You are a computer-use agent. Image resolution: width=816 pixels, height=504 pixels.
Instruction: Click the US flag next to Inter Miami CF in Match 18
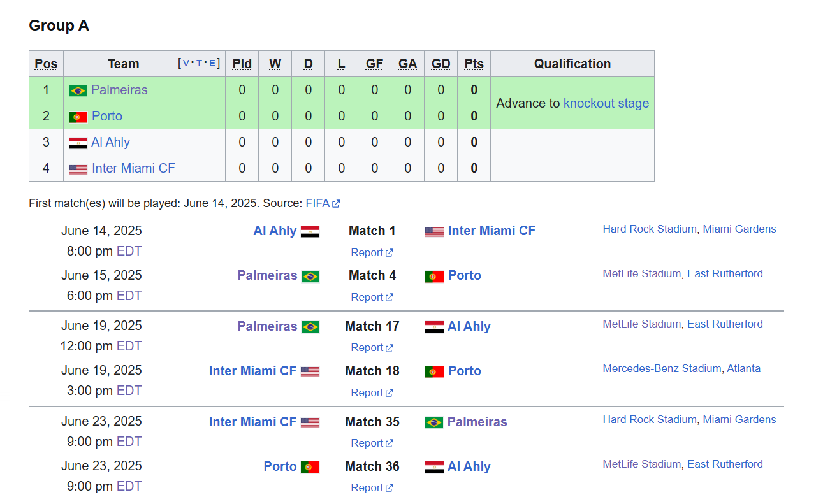[310, 371]
